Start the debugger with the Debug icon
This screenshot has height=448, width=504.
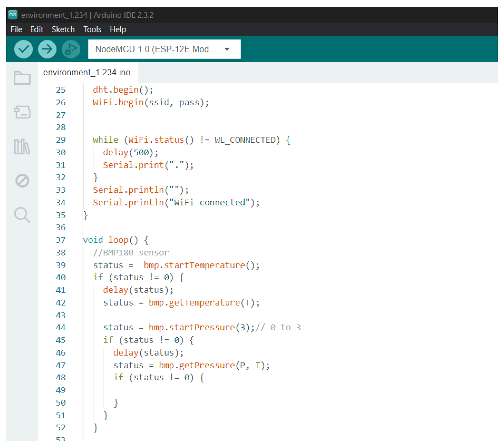point(71,49)
